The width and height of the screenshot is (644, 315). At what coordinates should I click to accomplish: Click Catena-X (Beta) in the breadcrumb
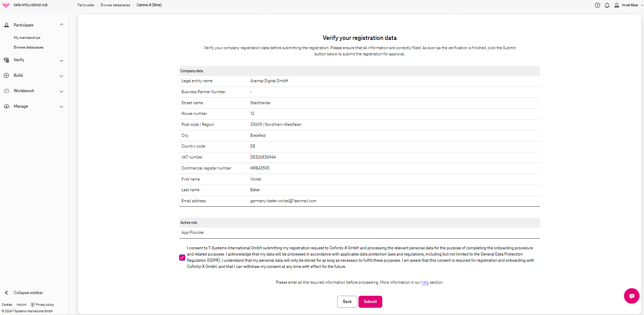[149, 5]
